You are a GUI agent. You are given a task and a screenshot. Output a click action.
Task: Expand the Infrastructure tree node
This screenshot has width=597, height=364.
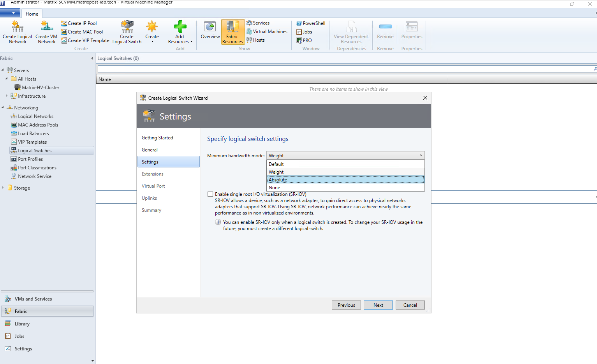pos(7,96)
